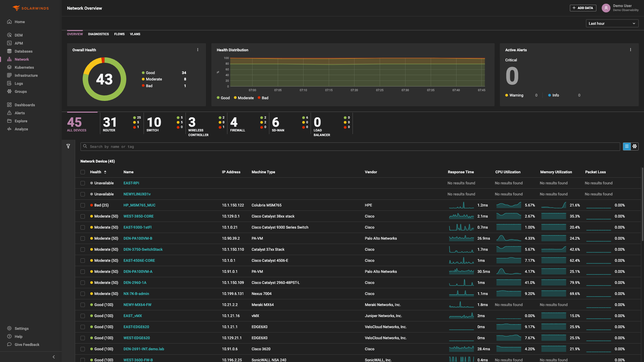Select the Dashboards icon in the sidebar
Screen dimensions: 644x362
24,105
